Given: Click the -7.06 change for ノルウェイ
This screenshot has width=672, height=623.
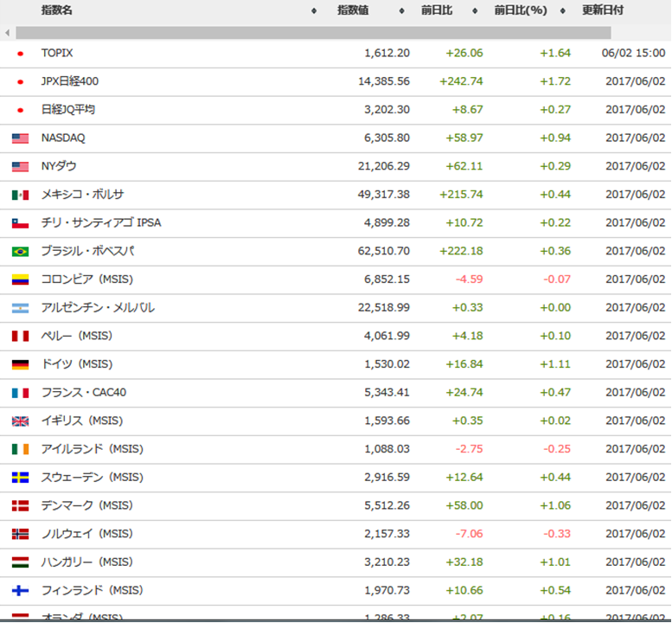Looking at the screenshot, I should [470, 534].
